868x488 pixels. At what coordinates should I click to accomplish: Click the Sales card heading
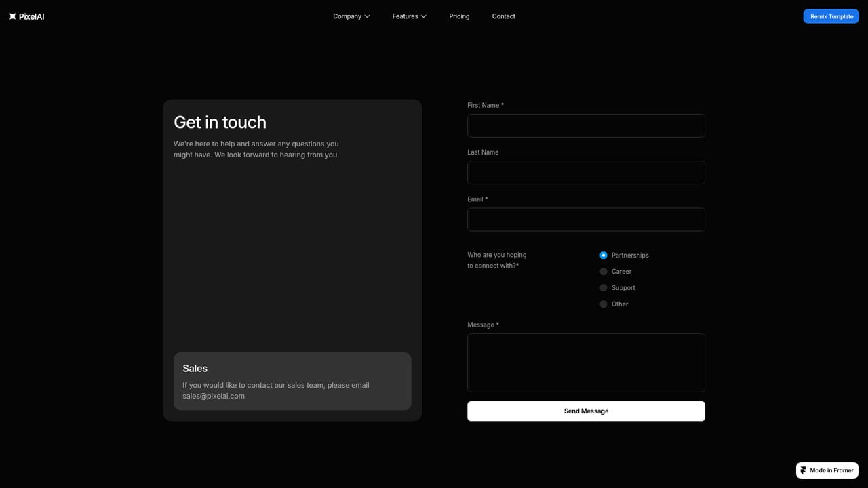tap(195, 369)
